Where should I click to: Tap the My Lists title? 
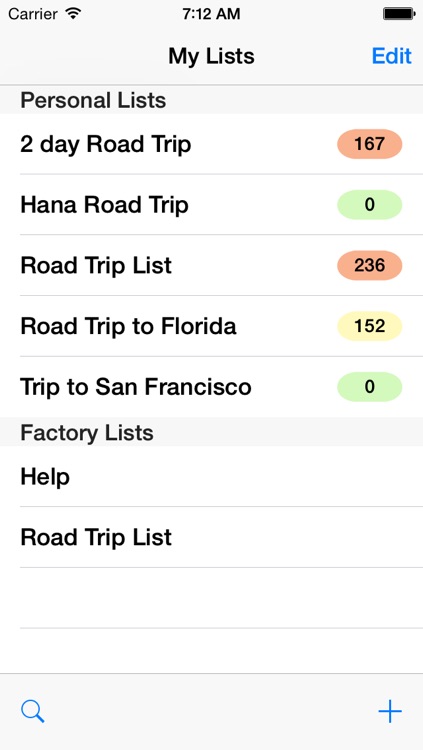pos(211,56)
